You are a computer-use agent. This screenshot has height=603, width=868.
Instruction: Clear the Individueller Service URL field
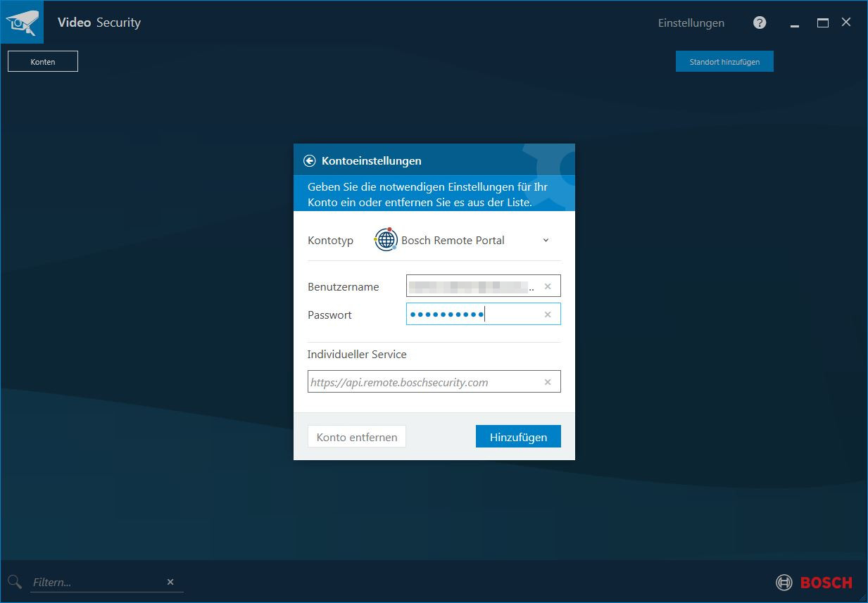tap(548, 382)
